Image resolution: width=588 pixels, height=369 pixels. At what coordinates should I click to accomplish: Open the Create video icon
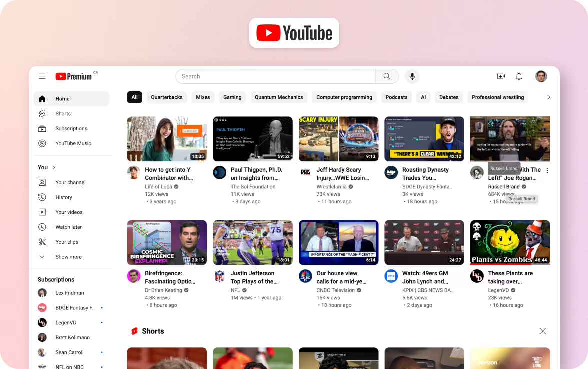(501, 76)
